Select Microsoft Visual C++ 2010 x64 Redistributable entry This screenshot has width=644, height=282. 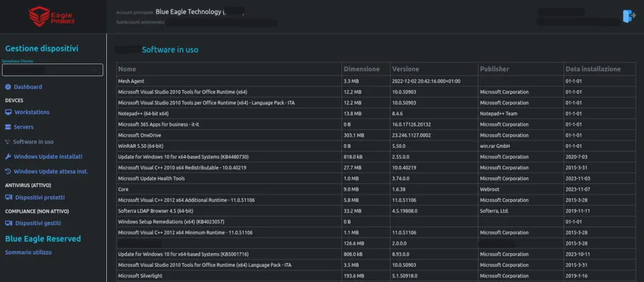182,167
